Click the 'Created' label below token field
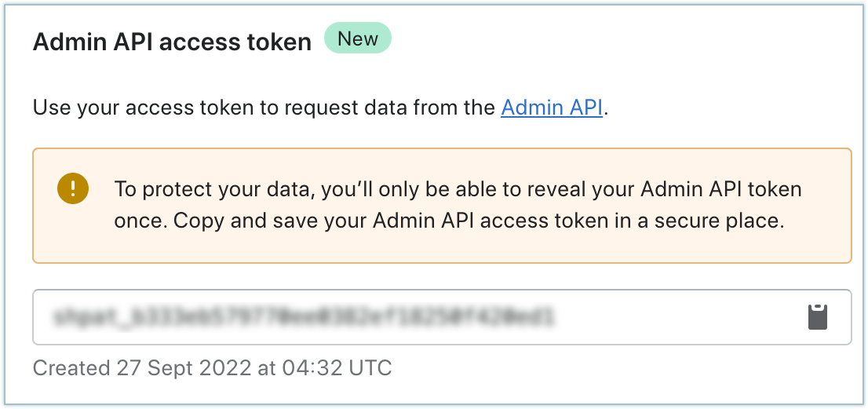The height and width of the screenshot is (409, 868). tap(71, 367)
